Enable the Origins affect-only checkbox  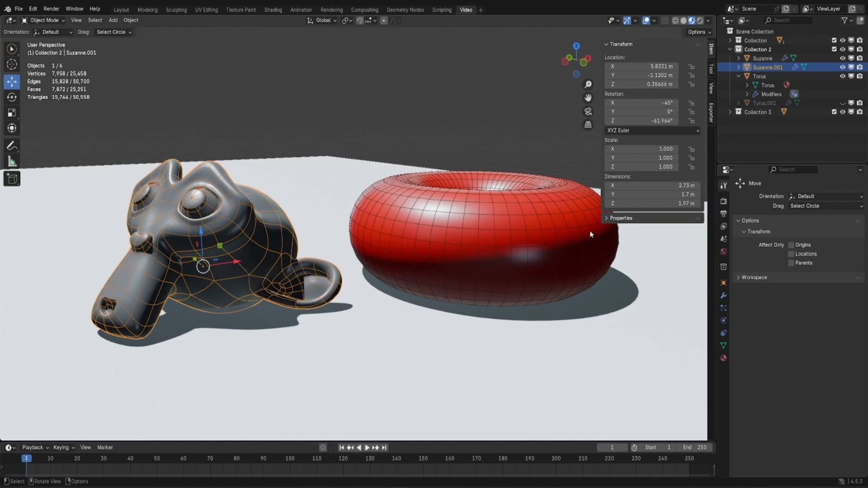pos(791,245)
